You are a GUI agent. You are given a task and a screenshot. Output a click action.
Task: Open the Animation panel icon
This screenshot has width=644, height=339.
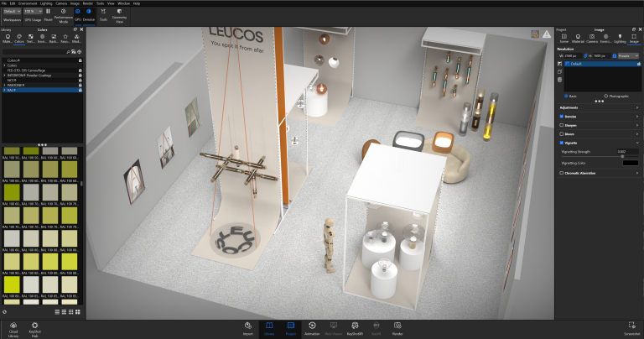click(x=312, y=326)
